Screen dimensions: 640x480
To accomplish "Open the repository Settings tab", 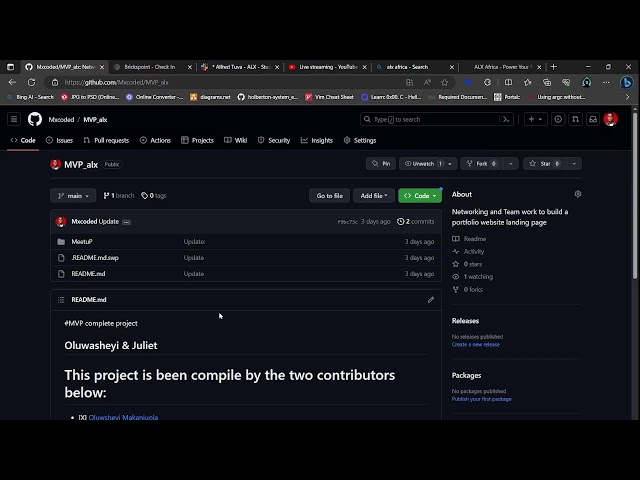I will click(x=360, y=140).
